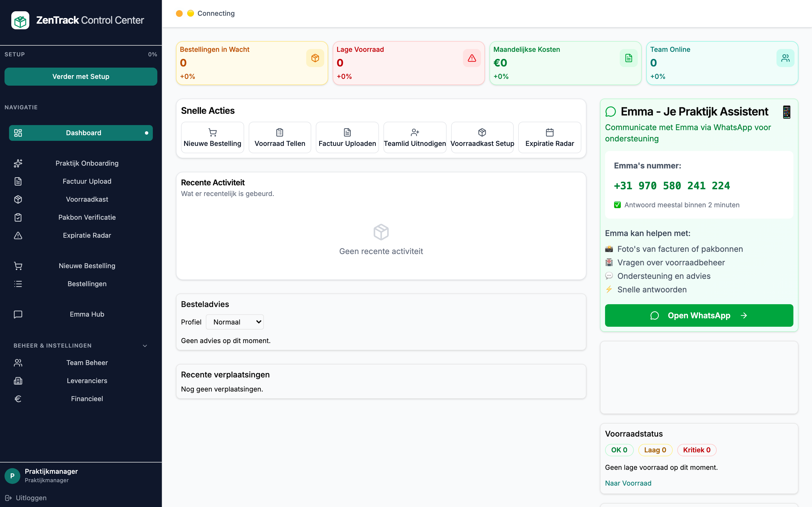Open the Profiel dropdown under Besteladvies
This screenshot has height=507, width=812.
(x=235, y=322)
